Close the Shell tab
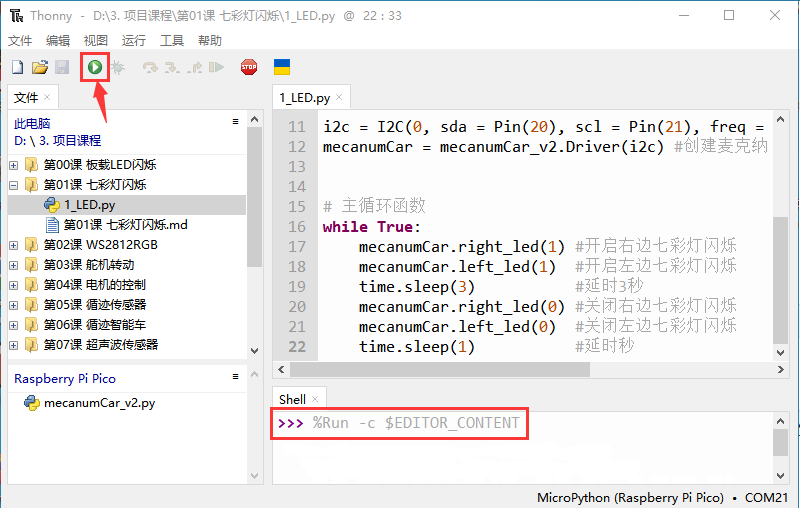The image size is (800, 508). (315, 399)
